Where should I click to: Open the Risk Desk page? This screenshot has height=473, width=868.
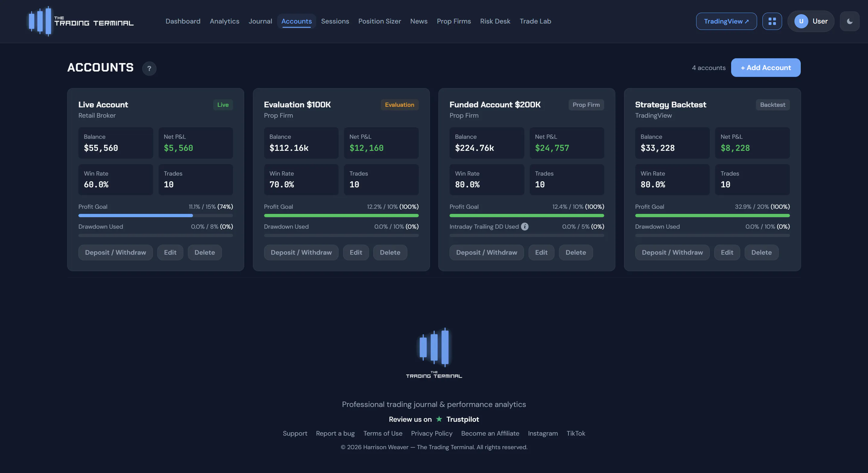click(x=495, y=21)
